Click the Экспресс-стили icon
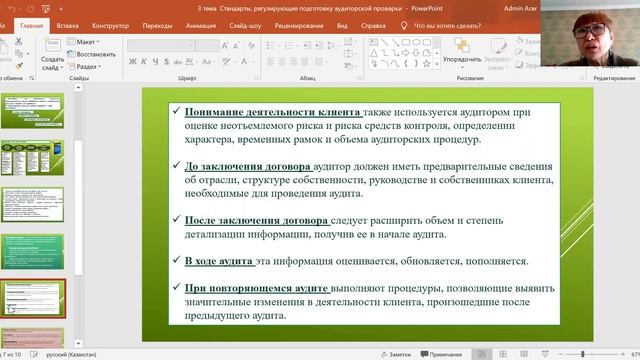The width and height of the screenshot is (640, 360). 498,45
